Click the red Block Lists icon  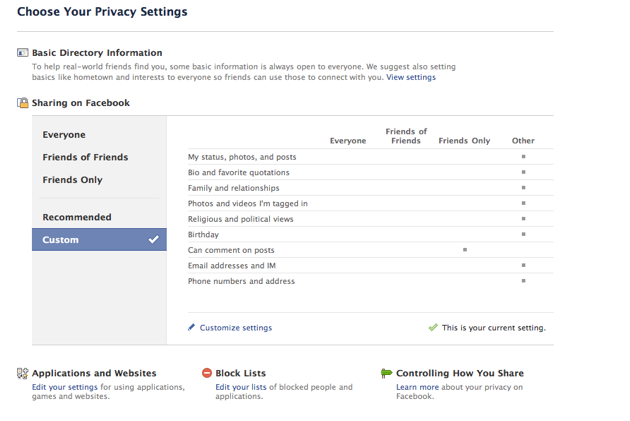207,373
